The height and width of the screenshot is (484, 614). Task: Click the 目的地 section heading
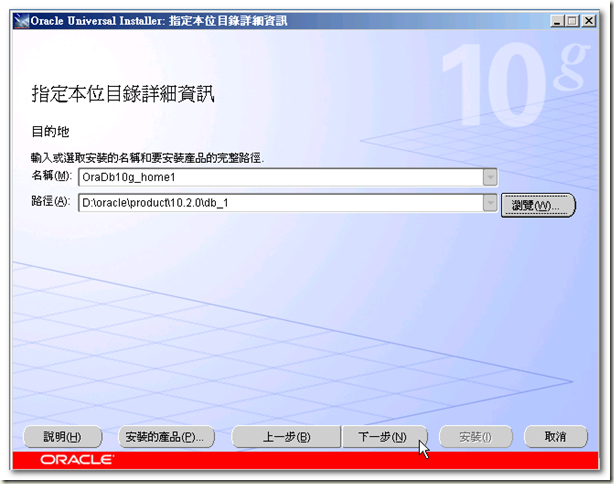pos(50,132)
